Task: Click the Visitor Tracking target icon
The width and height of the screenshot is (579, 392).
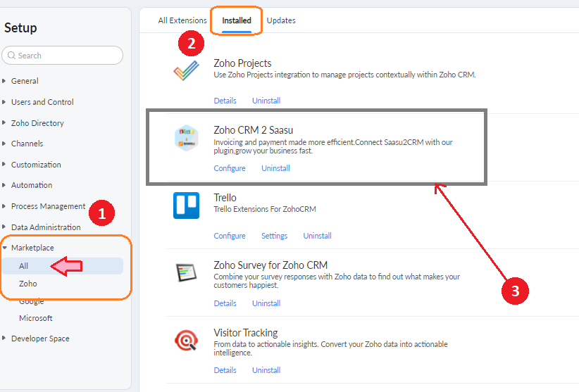Action: 186,340
